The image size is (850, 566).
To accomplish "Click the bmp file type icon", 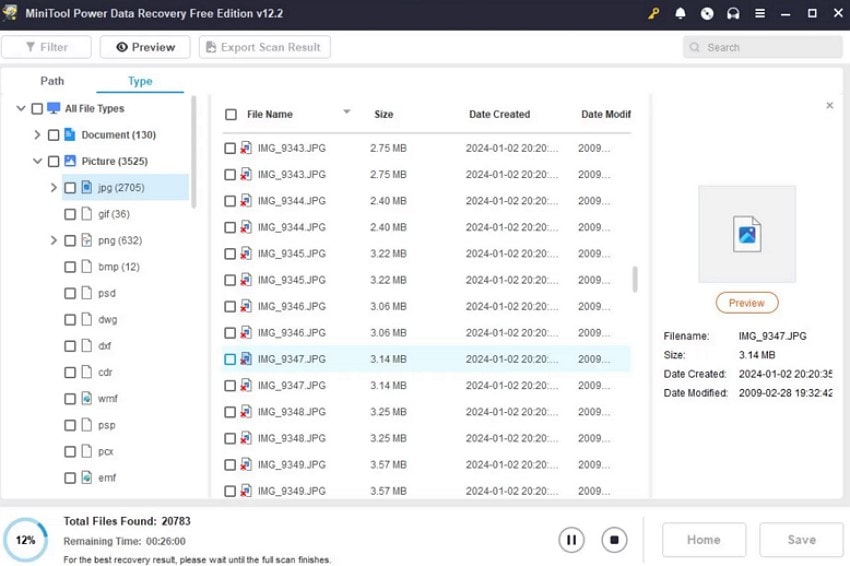I will point(86,267).
